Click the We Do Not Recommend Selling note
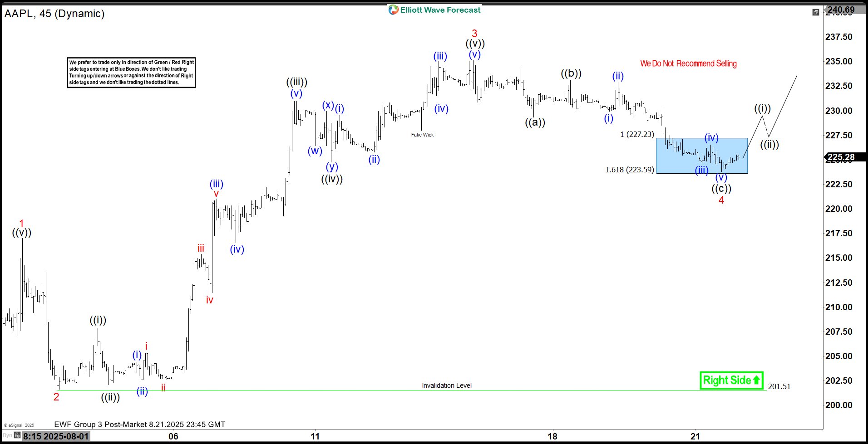 pos(688,63)
